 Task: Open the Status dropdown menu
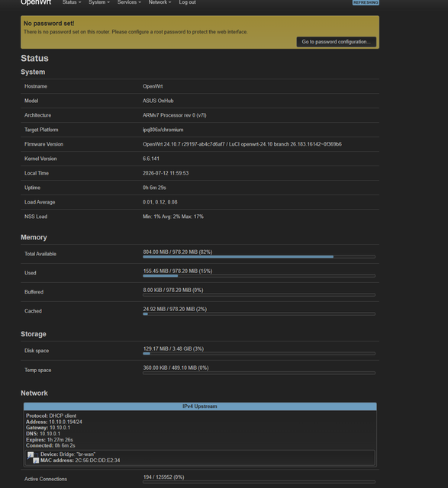[x=71, y=2]
